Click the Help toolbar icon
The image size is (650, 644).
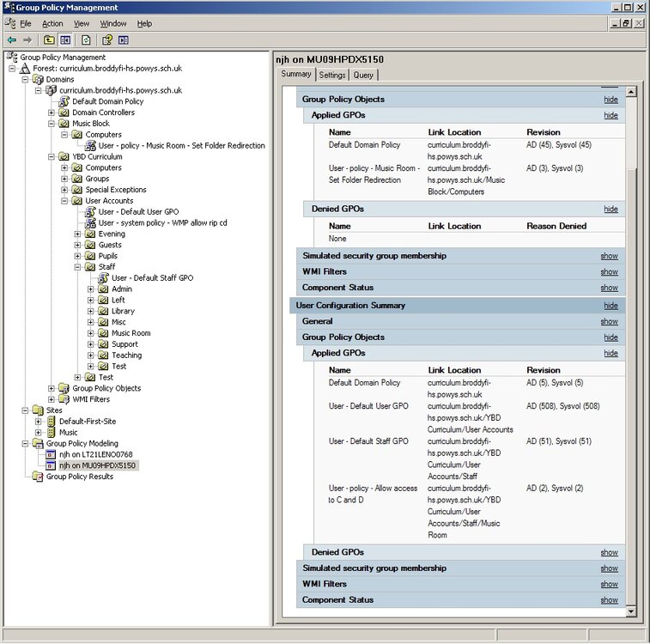click(x=107, y=40)
